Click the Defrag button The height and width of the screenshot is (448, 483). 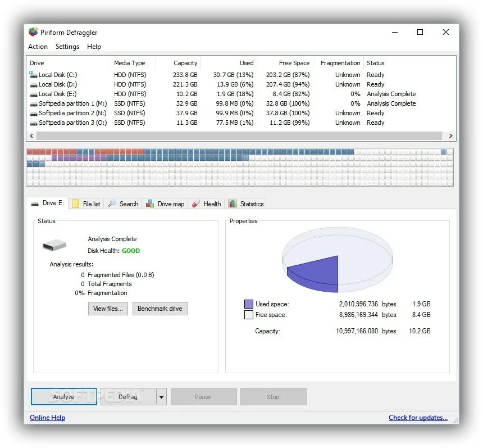coord(128,397)
